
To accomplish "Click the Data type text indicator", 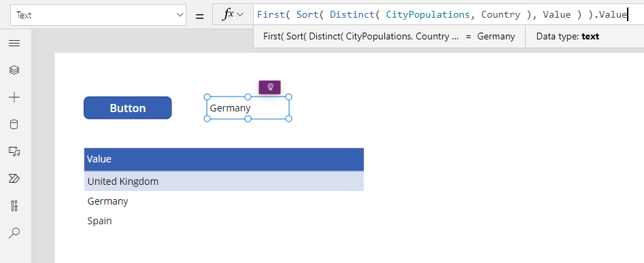I will click(x=568, y=36).
